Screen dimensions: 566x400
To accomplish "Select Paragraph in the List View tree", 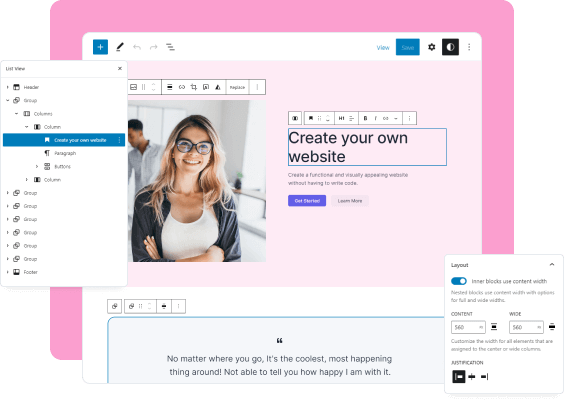I will point(65,153).
